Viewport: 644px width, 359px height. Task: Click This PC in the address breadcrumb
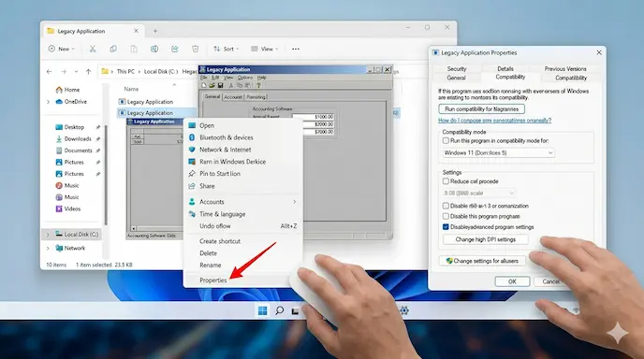pos(125,71)
